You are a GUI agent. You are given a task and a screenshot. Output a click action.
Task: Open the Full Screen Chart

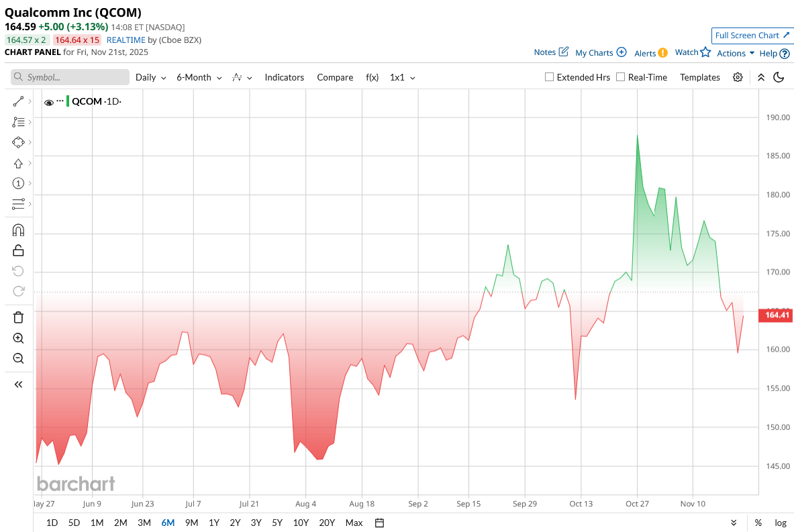point(751,36)
